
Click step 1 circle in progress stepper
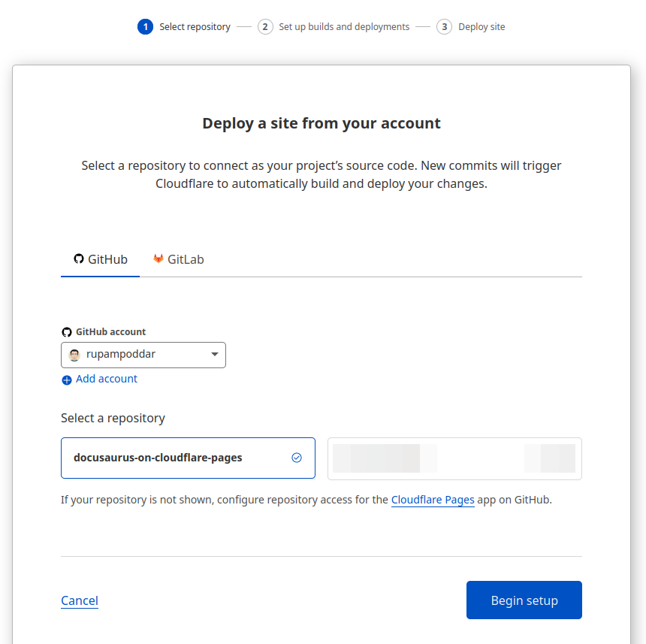[145, 27]
